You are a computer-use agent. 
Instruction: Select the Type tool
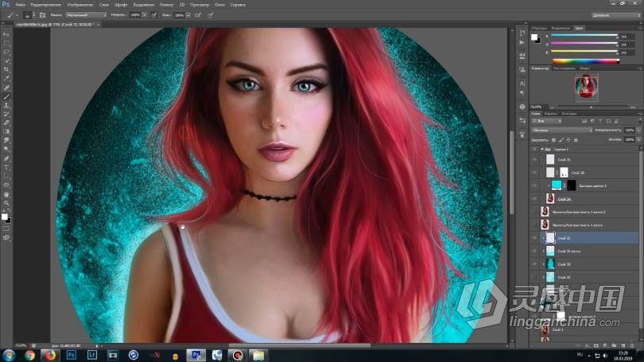coord(6,168)
